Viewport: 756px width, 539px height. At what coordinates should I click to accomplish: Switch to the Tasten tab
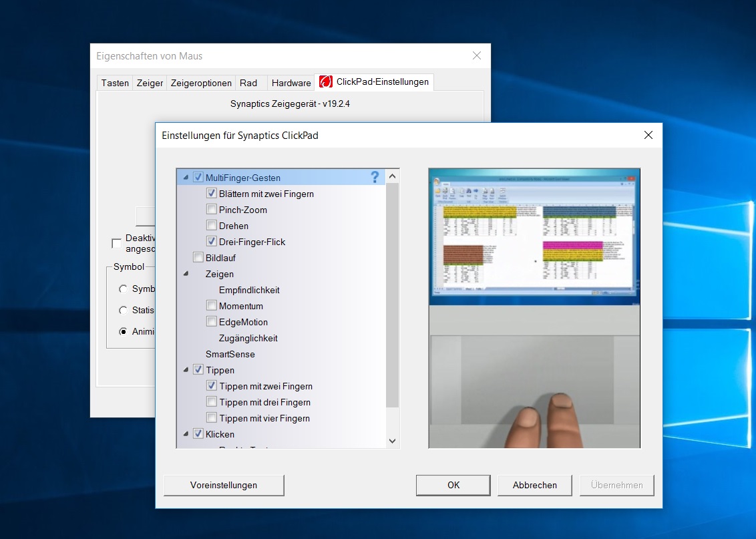click(115, 83)
